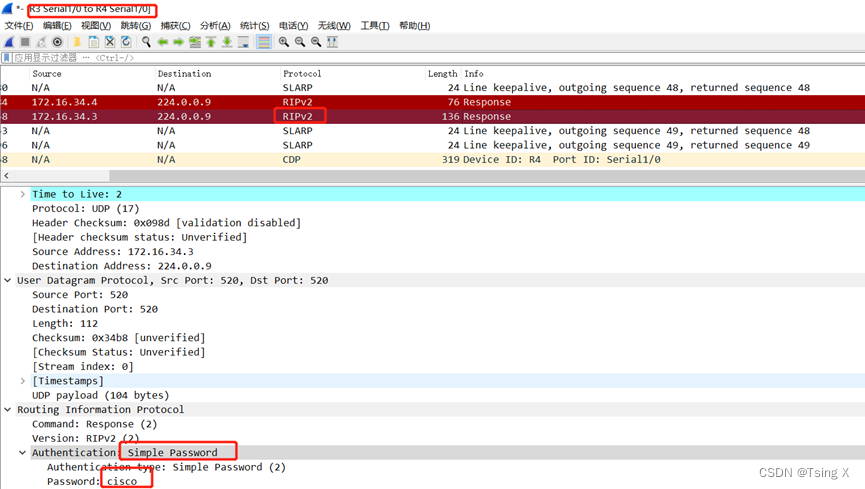
Task: Reload the capture file icon
Action: point(126,42)
